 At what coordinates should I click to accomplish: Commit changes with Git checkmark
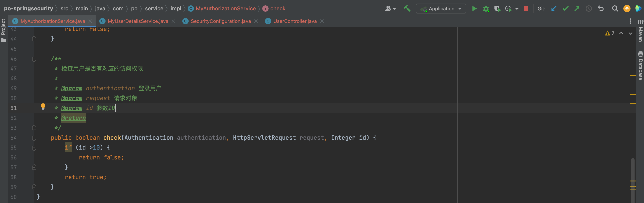tap(565, 9)
